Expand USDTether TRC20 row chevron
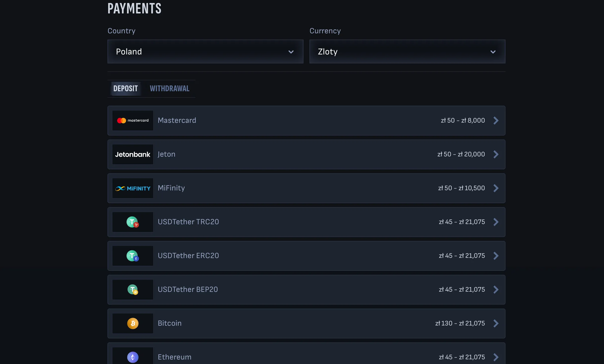 (496, 222)
